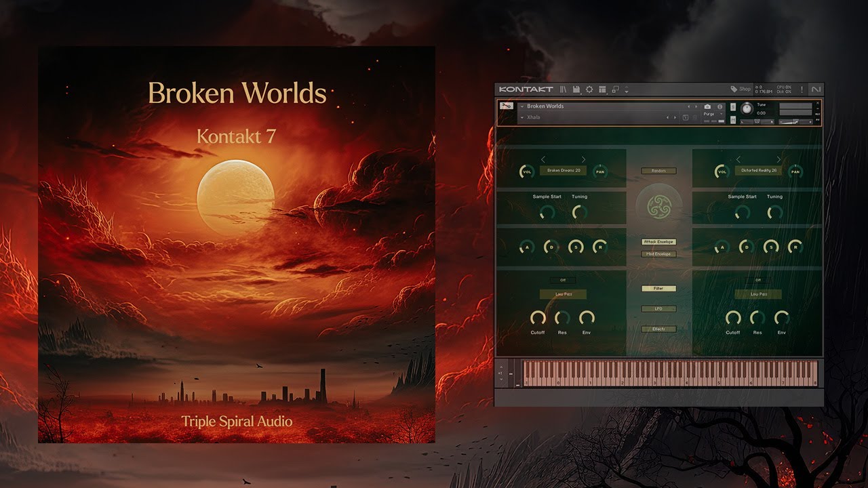
Task: Click the right layer PAN knob
Action: coord(795,172)
